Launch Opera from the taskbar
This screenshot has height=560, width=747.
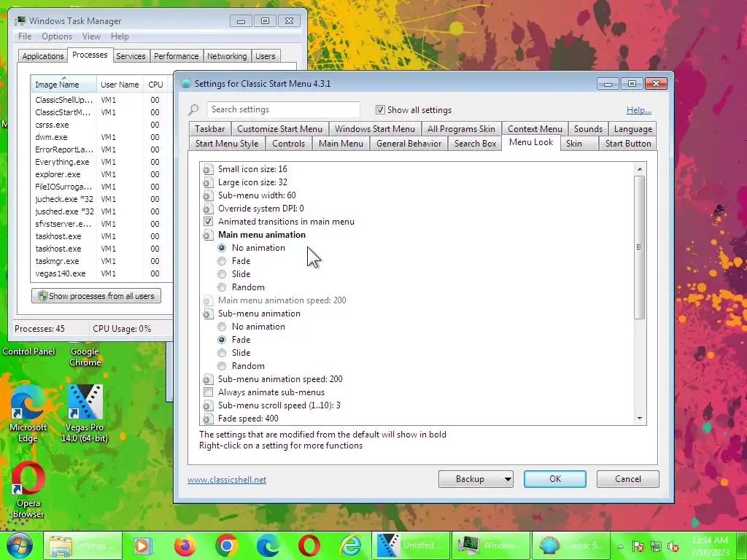point(309,545)
